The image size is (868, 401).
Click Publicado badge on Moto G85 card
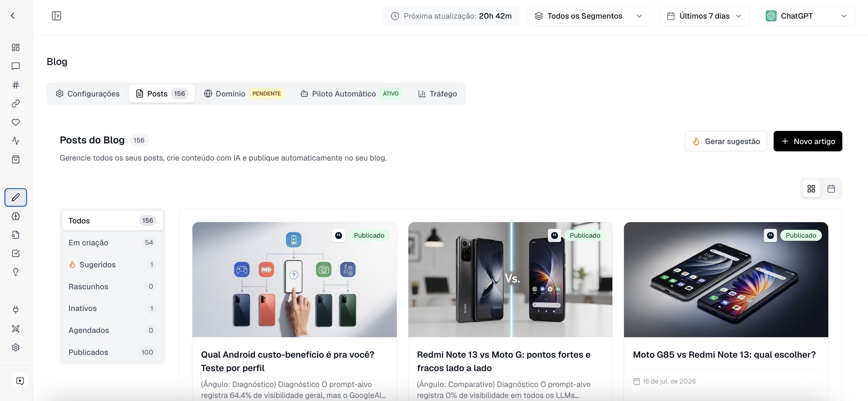pyautogui.click(x=801, y=235)
